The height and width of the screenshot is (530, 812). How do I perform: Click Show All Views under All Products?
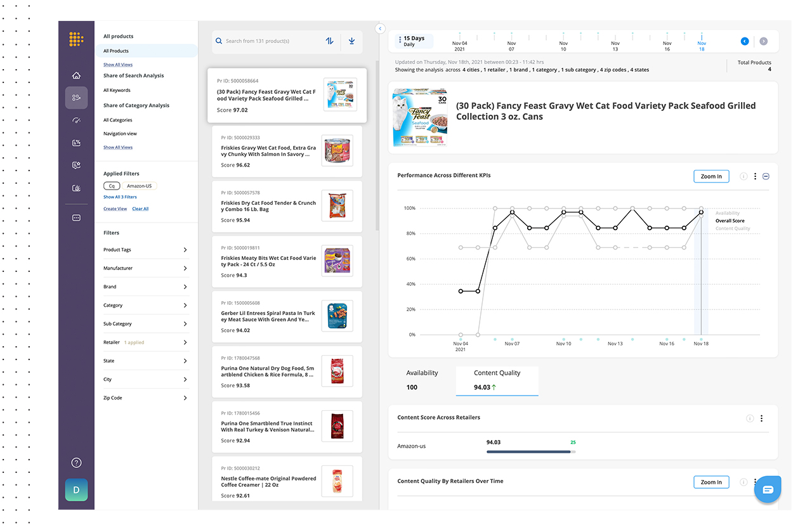[118, 65]
